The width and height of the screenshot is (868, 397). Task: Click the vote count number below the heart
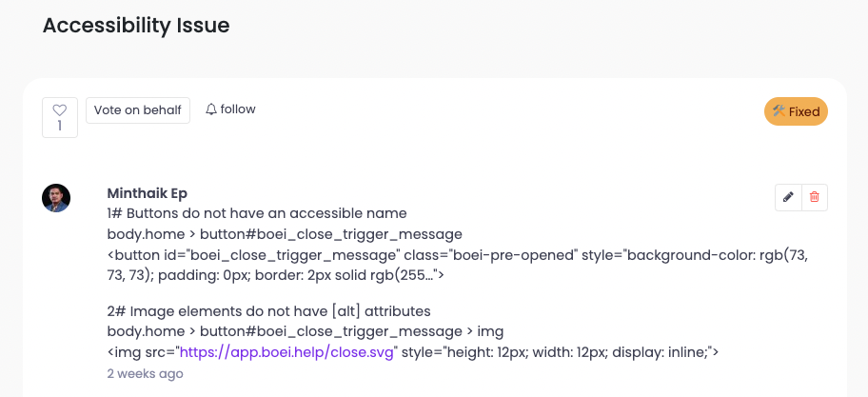pos(60,126)
